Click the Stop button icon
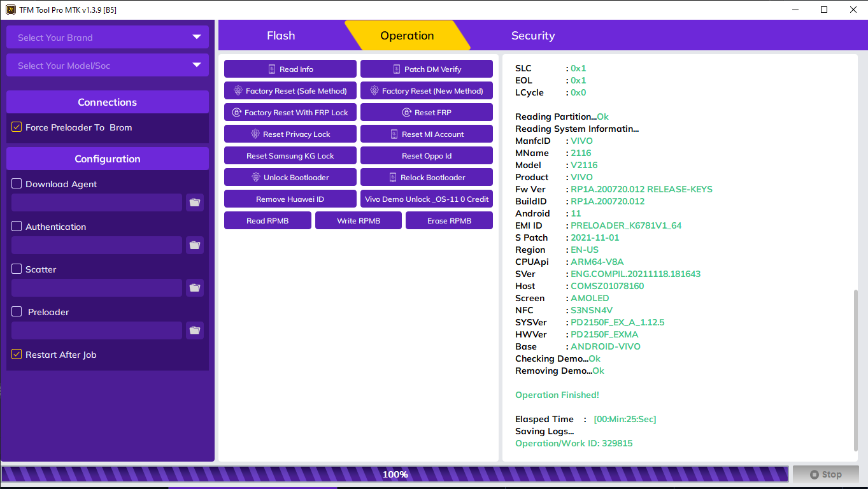The image size is (868, 489). [x=815, y=474]
